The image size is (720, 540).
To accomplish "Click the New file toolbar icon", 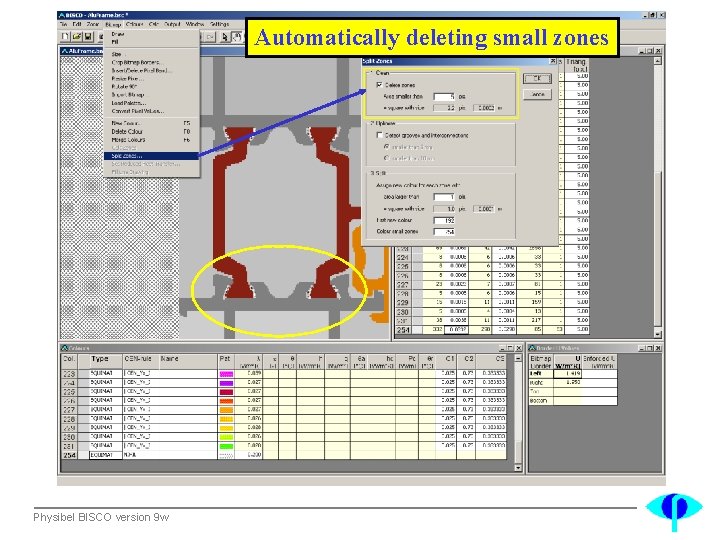I will point(65,36).
